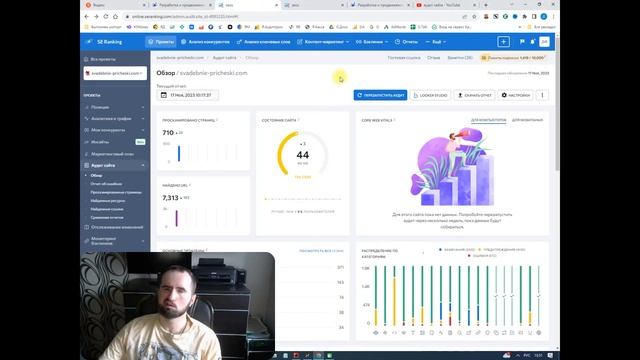Click the Перезапустить аудит button
This screenshot has width=640, height=360.
click(x=380, y=95)
